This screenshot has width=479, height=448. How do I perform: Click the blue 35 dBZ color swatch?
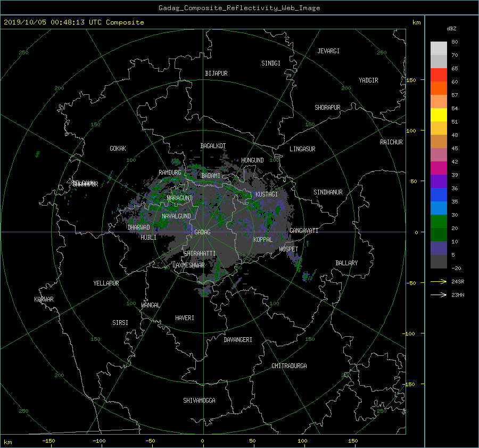(x=439, y=194)
